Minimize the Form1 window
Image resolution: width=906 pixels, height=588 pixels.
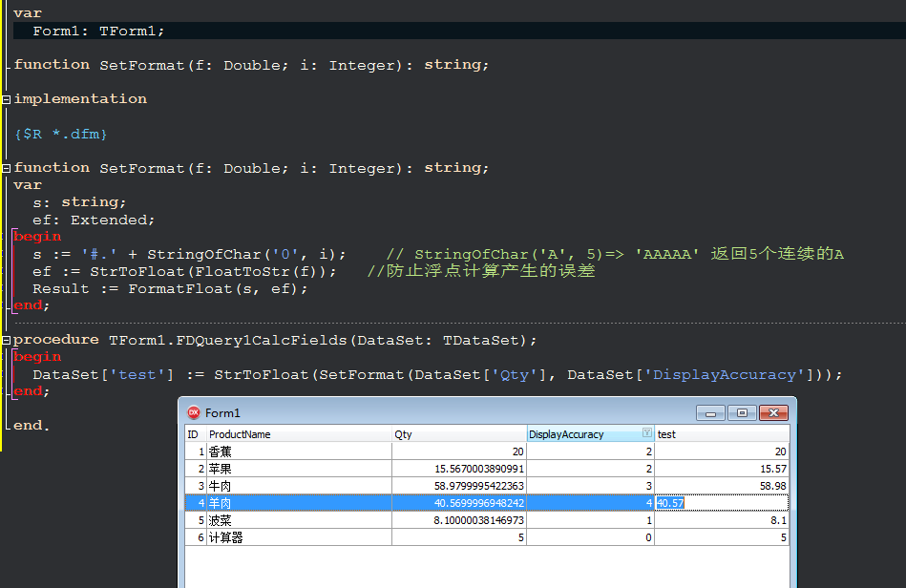pos(710,413)
